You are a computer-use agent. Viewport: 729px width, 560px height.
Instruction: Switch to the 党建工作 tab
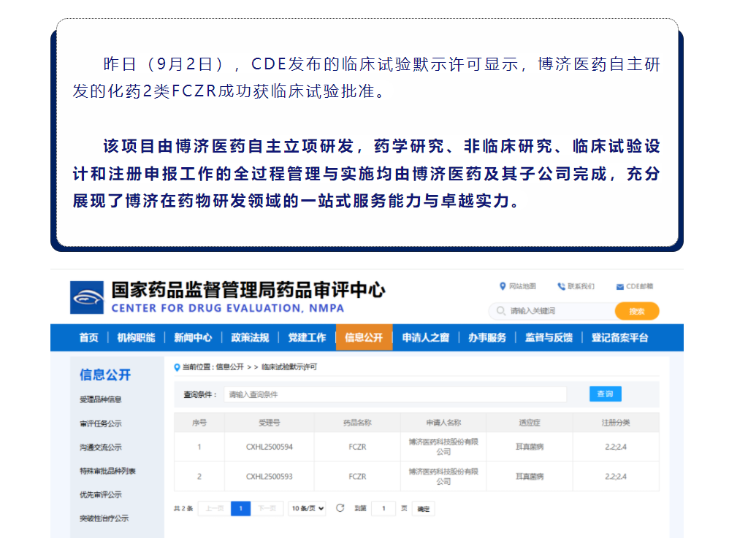coord(308,337)
